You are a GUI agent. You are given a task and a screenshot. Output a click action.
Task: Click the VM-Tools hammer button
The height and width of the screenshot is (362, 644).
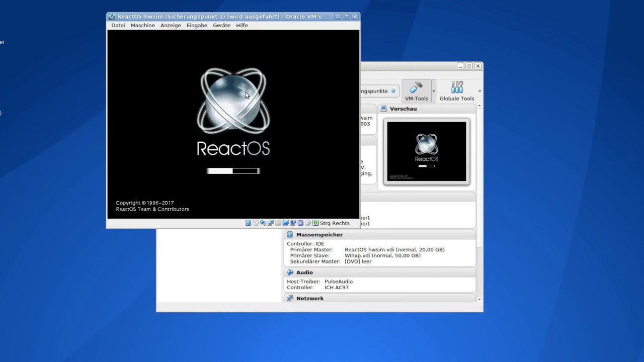(x=417, y=91)
